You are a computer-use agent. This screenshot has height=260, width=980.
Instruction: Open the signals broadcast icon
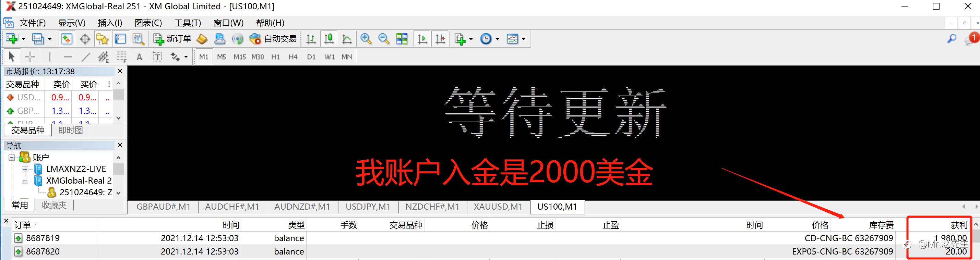pos(237,39)
